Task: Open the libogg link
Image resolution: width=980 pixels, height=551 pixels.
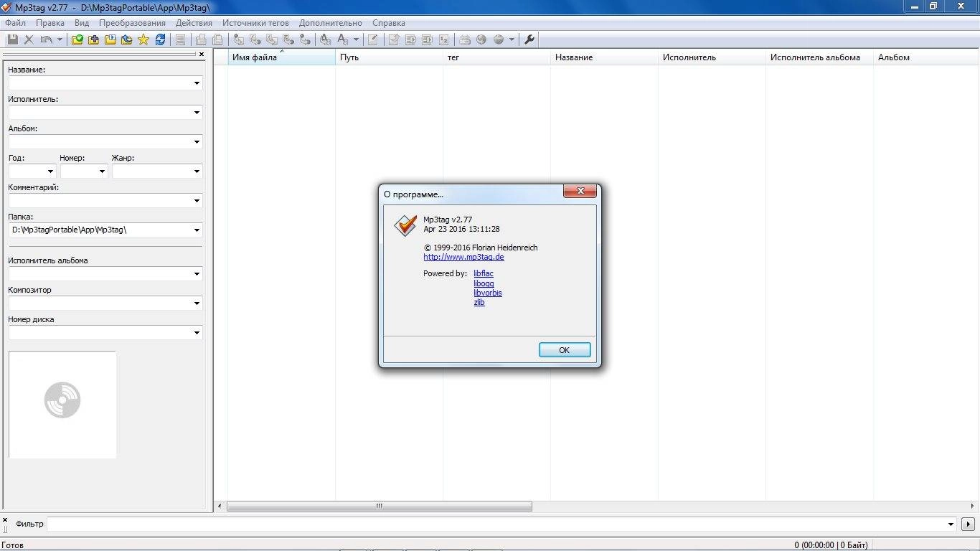Action: (x=484, y=283)
